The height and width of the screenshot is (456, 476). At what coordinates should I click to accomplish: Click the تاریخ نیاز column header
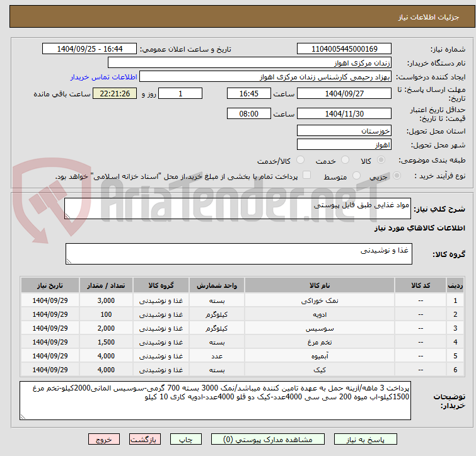pyautogui.click(x=50, y=285)
